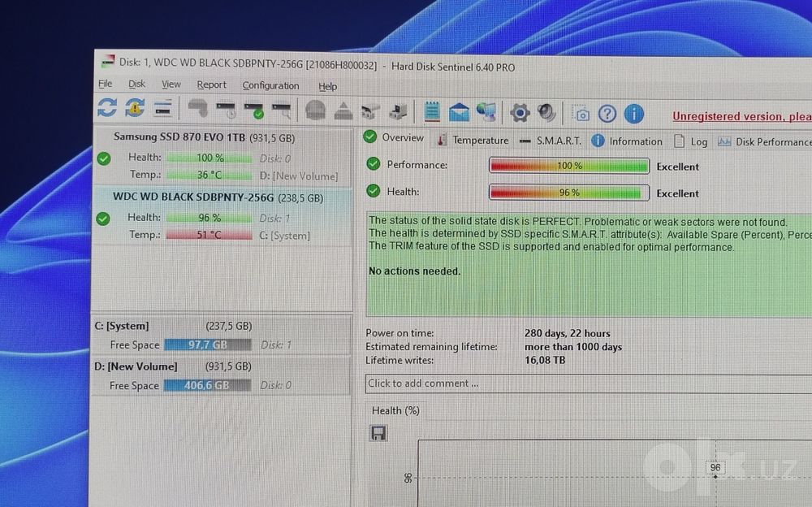Click the gray security camera toolbar icon
Image resolution: width=812 pixels, height=507 pixels.
371,111
